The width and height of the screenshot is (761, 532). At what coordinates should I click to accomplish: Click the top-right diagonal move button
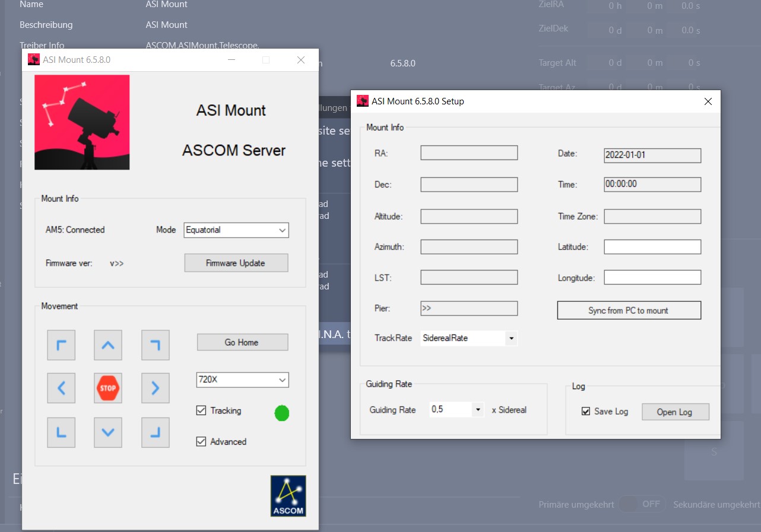click(155, 345)
